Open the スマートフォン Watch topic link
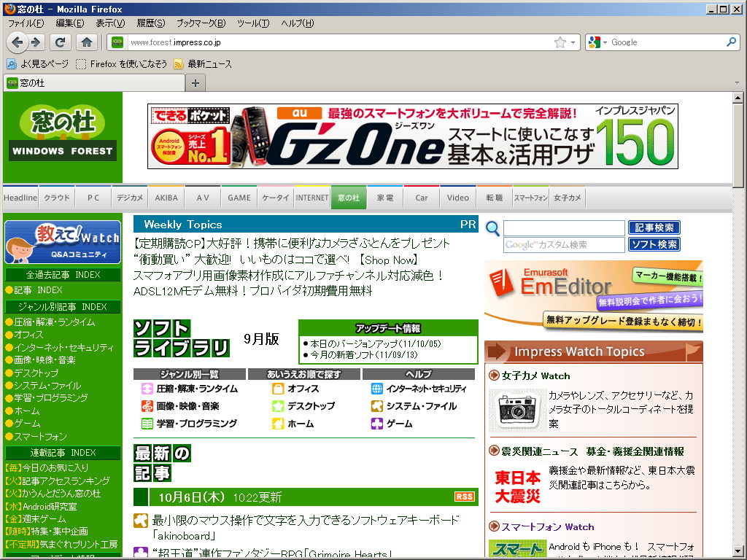The image size is (747, 560). pyautogui.click(x=547, y=526)
